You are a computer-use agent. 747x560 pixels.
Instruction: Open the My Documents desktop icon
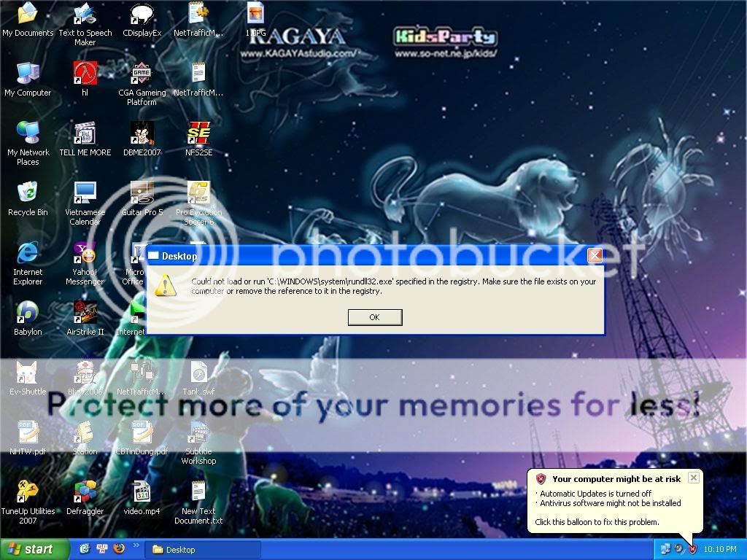click(x=28, y=19)
